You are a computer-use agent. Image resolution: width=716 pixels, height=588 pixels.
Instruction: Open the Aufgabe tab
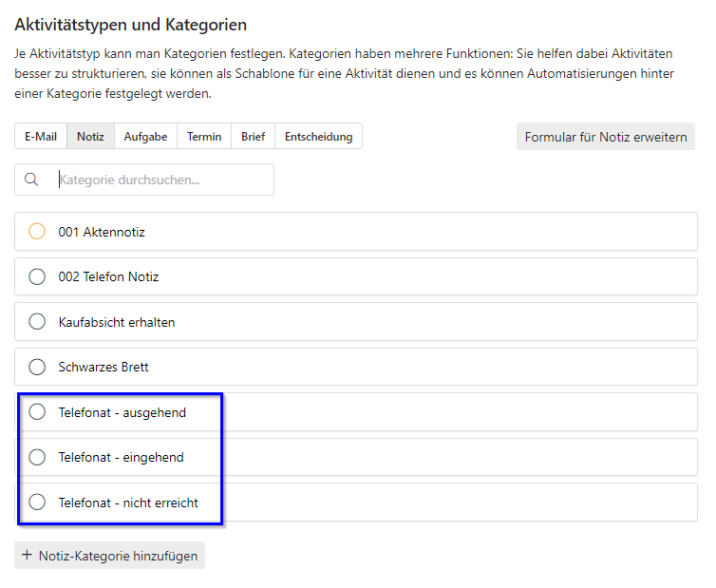point(145,137)
